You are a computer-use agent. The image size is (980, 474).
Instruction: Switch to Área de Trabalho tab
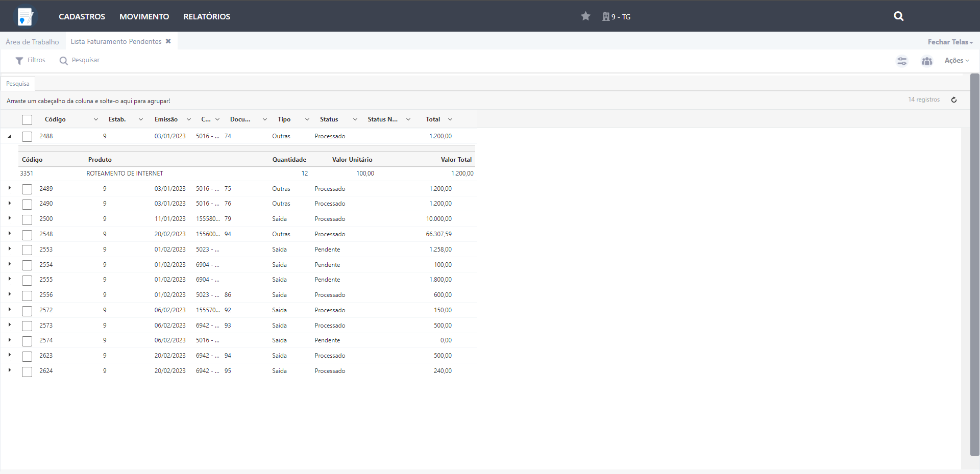point(32,42)
